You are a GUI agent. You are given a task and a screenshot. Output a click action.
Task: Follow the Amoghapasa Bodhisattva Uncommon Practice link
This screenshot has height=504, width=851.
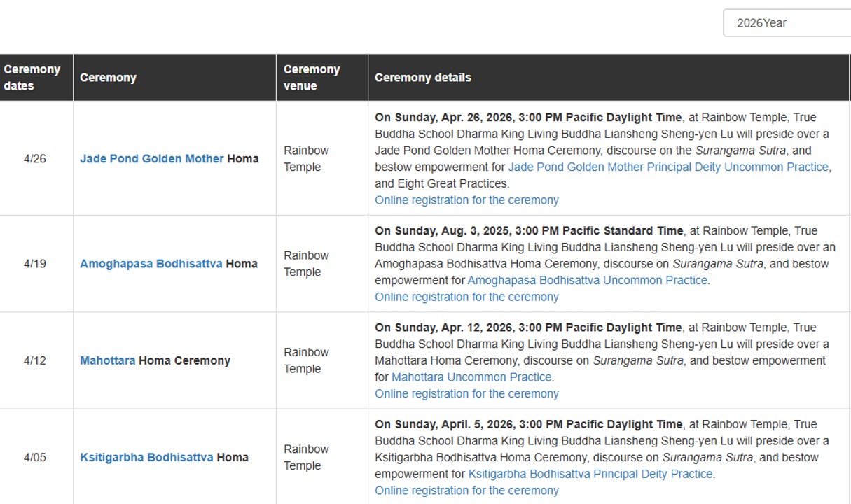(x=587, y=281)
